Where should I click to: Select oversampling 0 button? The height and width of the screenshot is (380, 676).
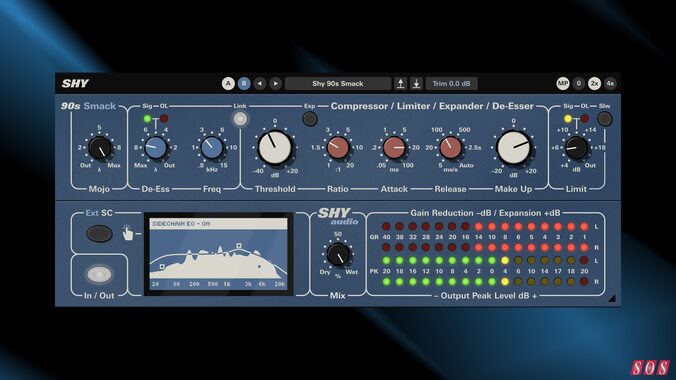click(x=579, y=84)
